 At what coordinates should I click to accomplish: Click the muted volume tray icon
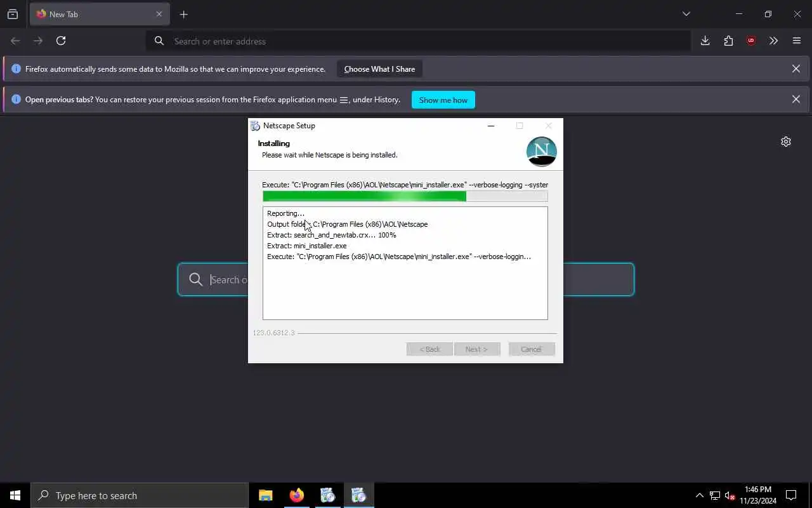point(730,495)
